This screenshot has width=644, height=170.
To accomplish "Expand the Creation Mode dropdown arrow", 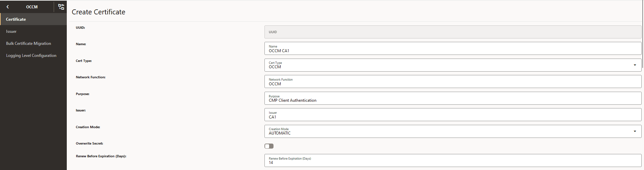I will [635, 131].
